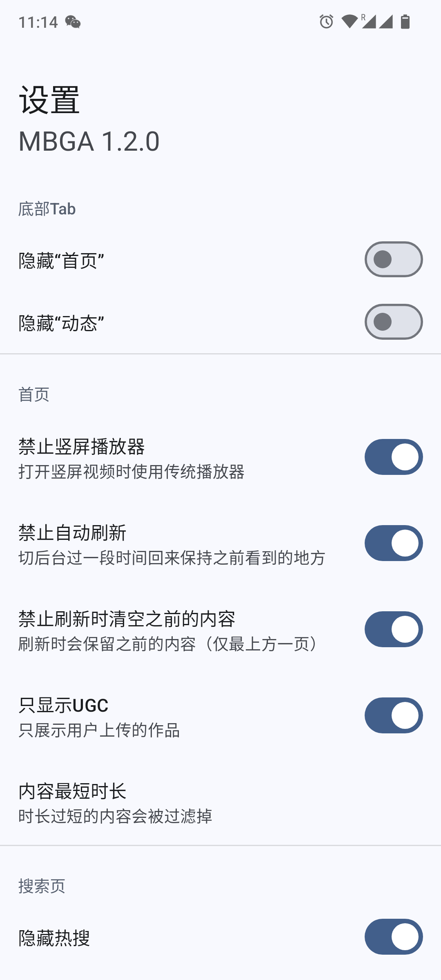Tap the Wi-Fi signal icon
441x980 pixels.
tap(349, 22)
